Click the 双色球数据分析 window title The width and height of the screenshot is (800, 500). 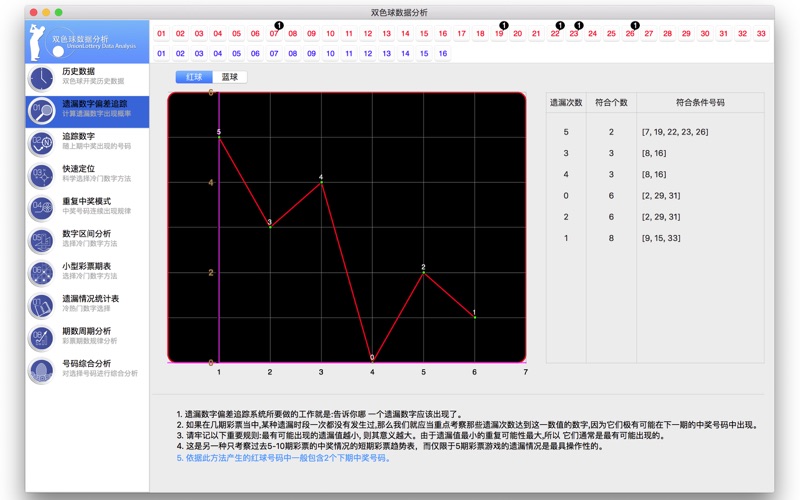click(x=399, y=12)
